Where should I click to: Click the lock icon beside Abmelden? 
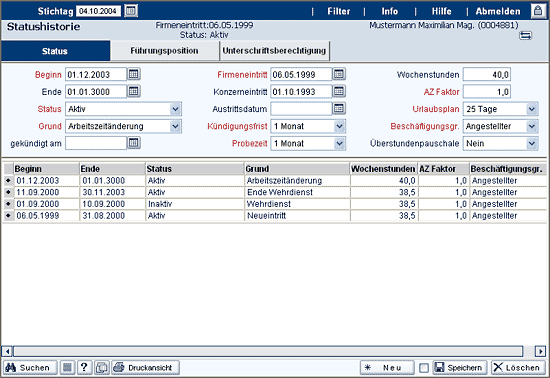(x=538, y=11)
